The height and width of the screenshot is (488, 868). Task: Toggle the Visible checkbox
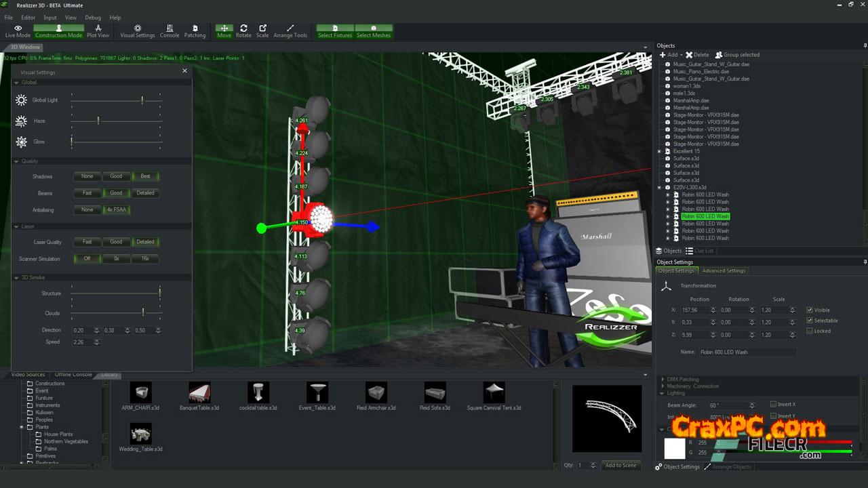coord(810,310)
